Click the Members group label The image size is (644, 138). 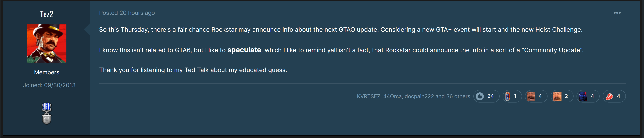click(x=47, y=72)
